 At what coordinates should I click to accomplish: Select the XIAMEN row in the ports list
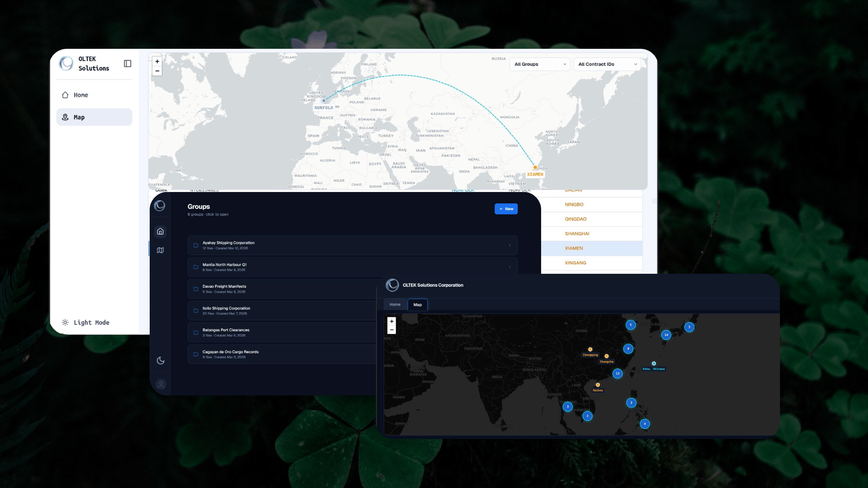[574, 248]
